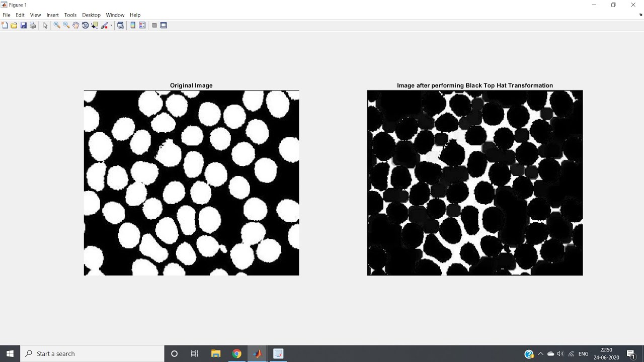Click the Hide Plot Tools icon

point(154,25)
